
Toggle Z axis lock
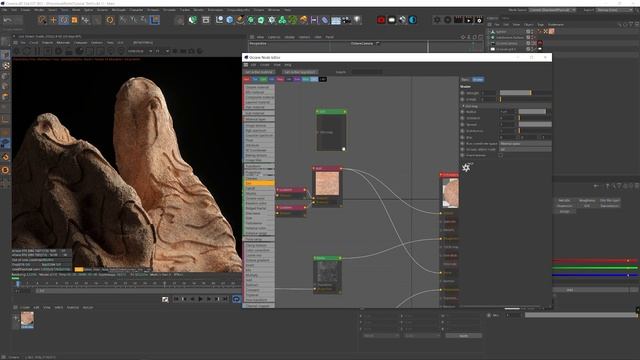(x=143, y=20)
